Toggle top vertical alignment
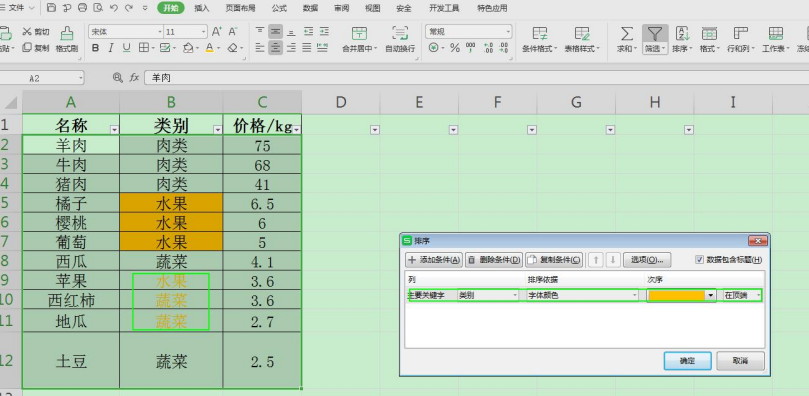 tap(260, 31)
